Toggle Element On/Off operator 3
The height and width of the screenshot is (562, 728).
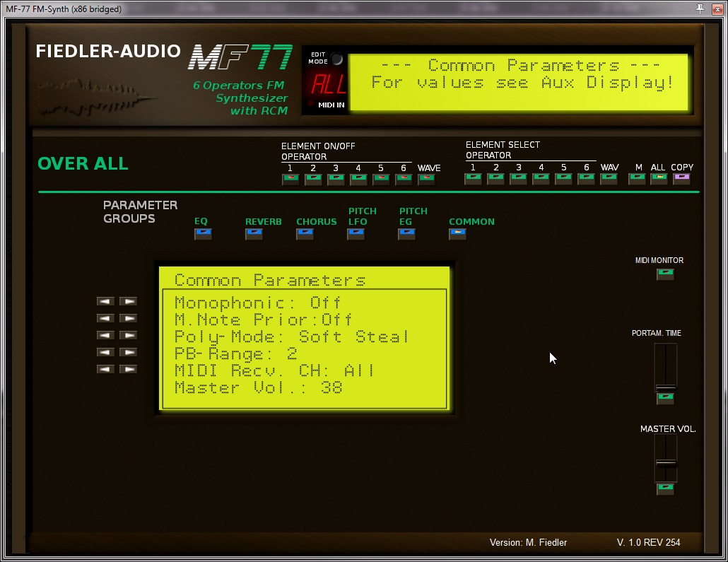click(336, 180)
